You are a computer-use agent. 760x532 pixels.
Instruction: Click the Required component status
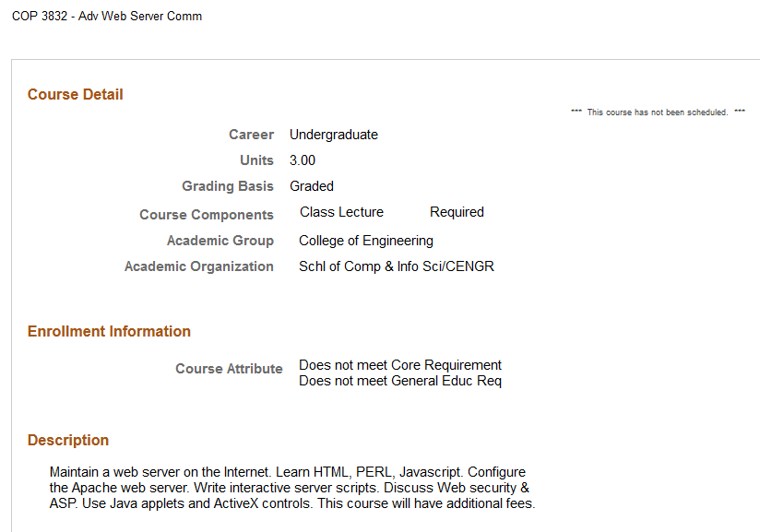[457, 212]
